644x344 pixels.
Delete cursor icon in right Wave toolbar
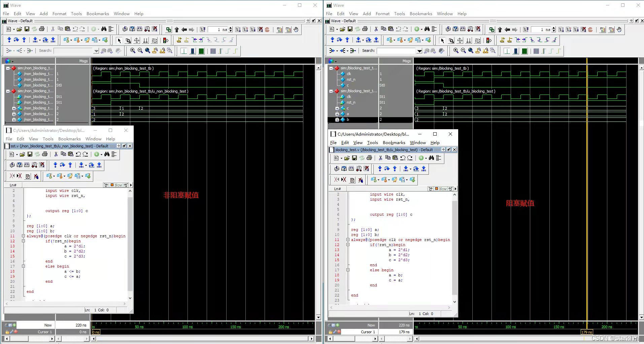510,40
